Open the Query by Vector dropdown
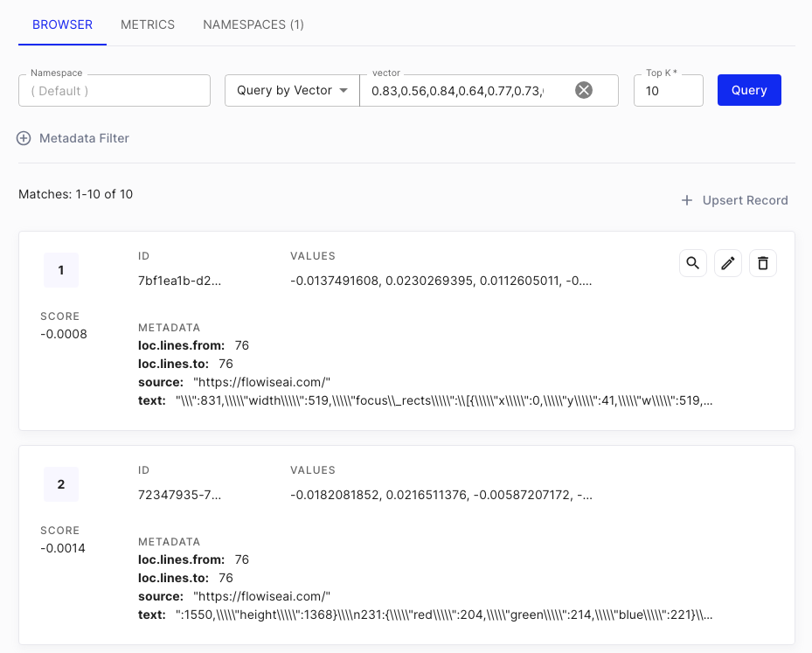812x653 pixels. tap(292, 90)
